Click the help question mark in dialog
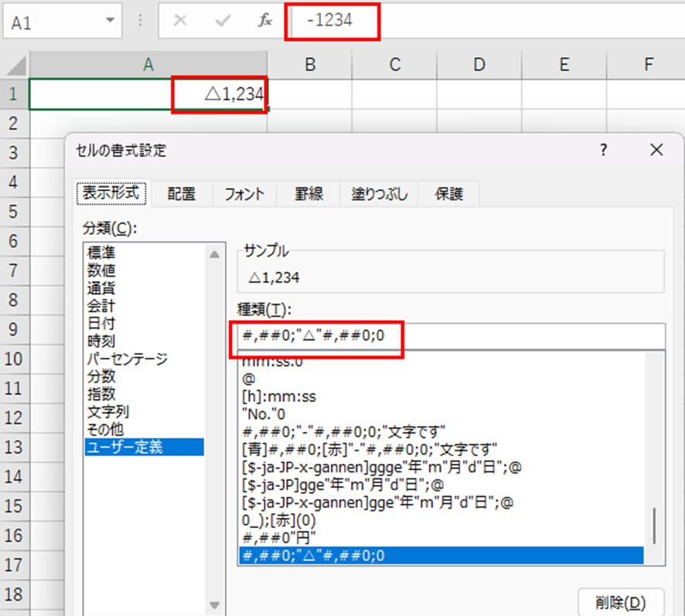685x616 pixels. pyautogui.click(x=604, y=150)
